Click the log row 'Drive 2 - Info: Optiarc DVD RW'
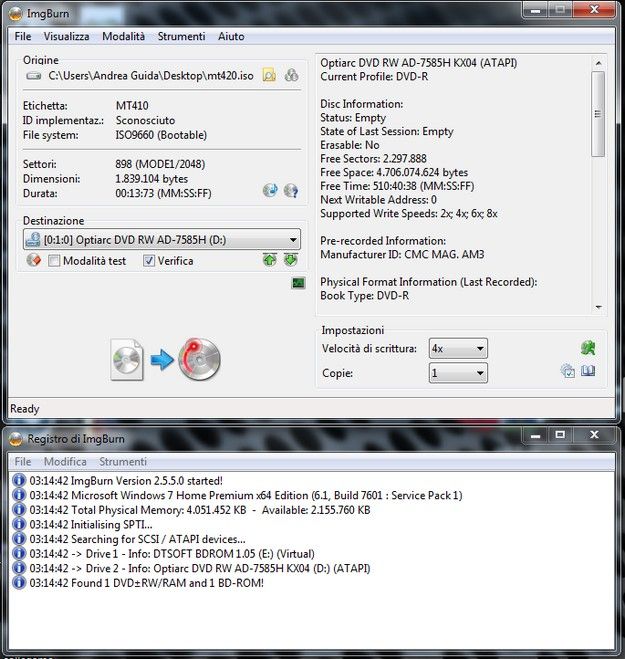 pos(200,568)
